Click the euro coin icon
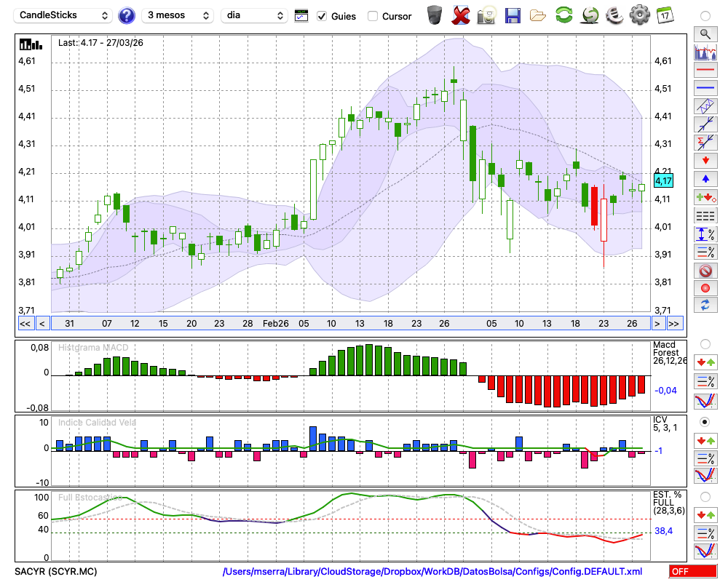The width and height of the screenshot is (728, 582). 614,15
